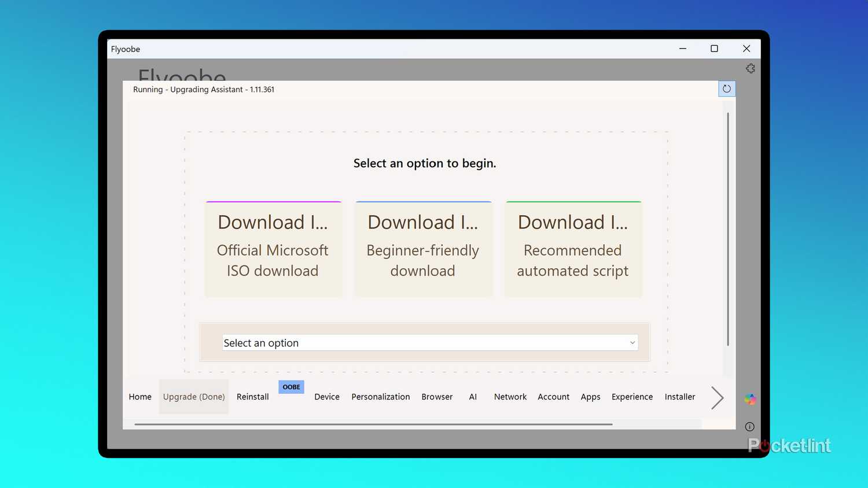868x488 pixels.
Task: Open the Reinstall tab
Action: coord(252,397)
